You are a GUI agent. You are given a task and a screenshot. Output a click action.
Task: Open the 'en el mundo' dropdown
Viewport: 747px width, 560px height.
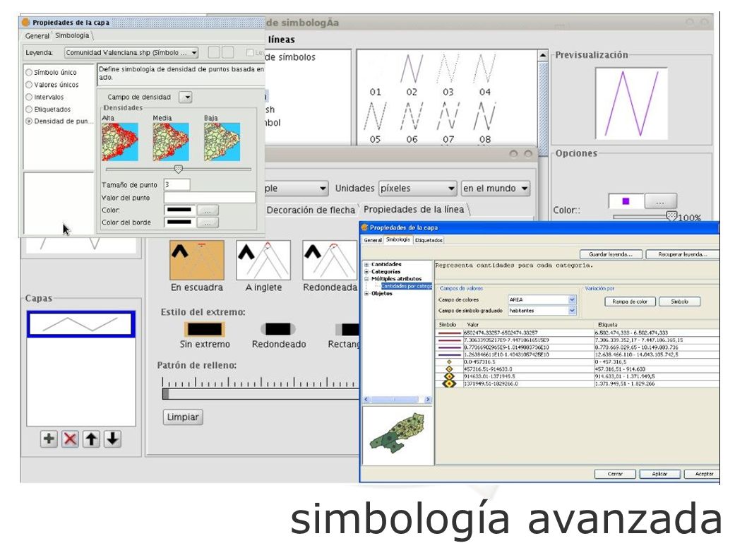[496, 189]
